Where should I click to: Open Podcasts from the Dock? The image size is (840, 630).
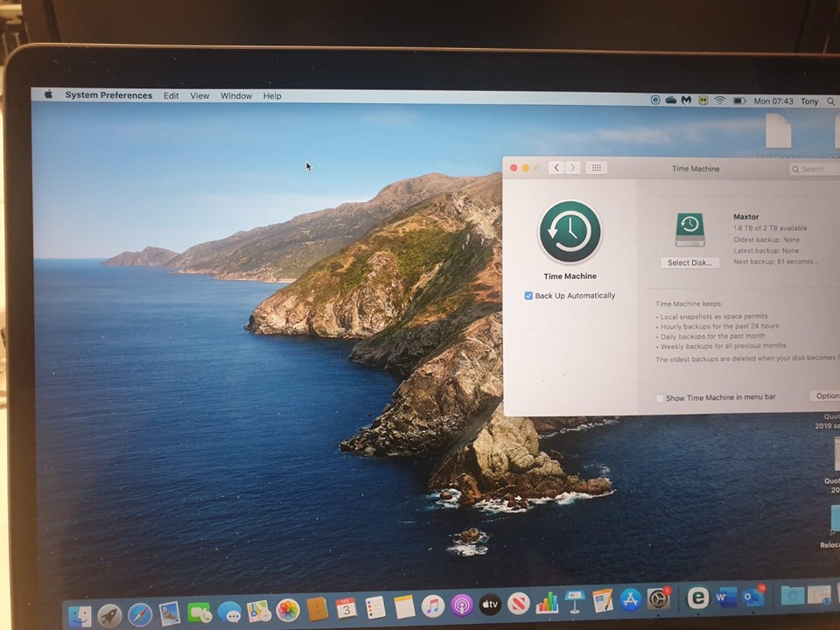[462, 605]
